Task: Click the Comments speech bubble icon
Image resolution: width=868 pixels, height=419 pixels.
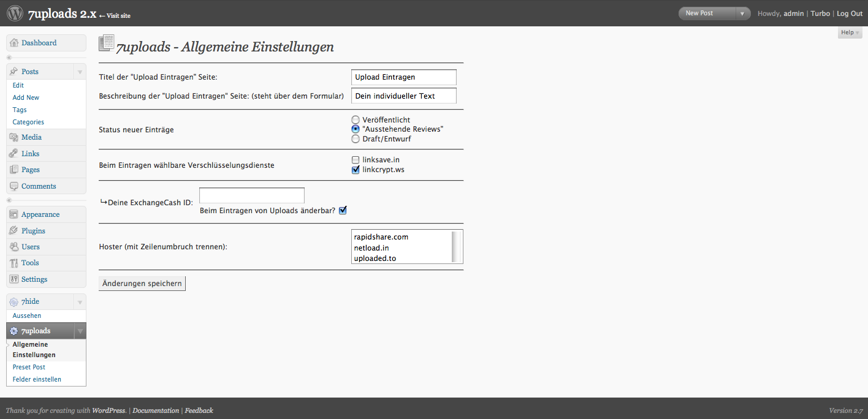Action: click(14, 186)
